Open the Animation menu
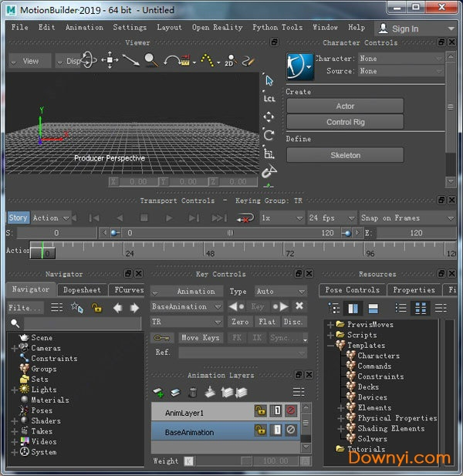Image resolution: width=463 pixels, height=476 pixels. pyautogui.click(x=84, y=27)
